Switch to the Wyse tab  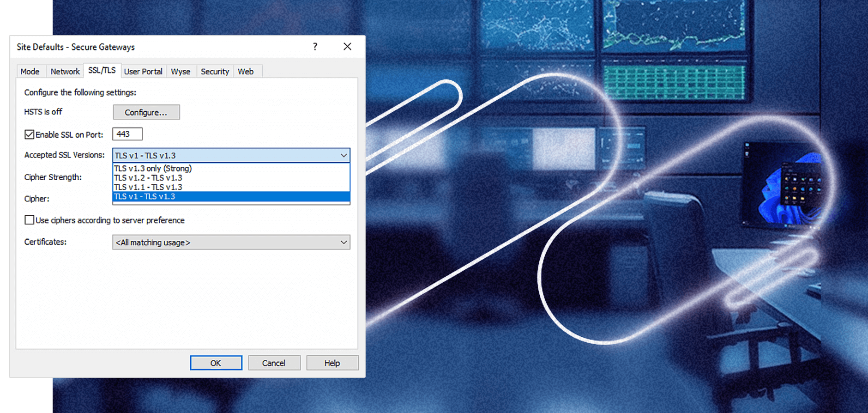(x=181, y=72)
